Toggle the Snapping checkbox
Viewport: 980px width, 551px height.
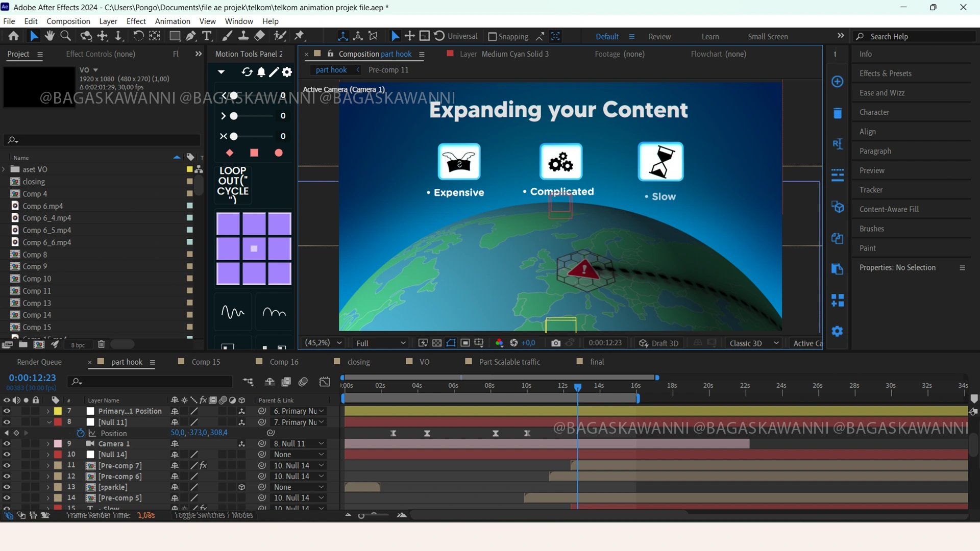coord(493,37)
